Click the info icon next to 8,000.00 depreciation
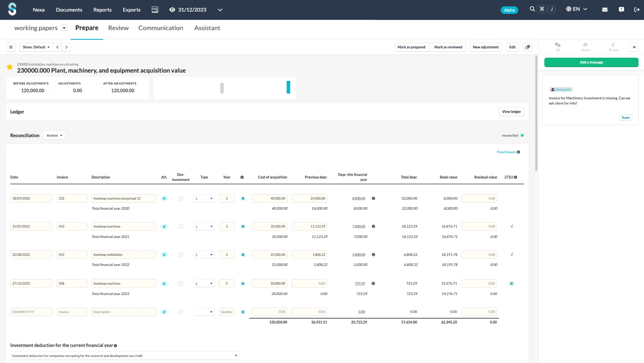The width and height of the screenshot is (644, 363). pyautogui.click(x=373, y=199)
